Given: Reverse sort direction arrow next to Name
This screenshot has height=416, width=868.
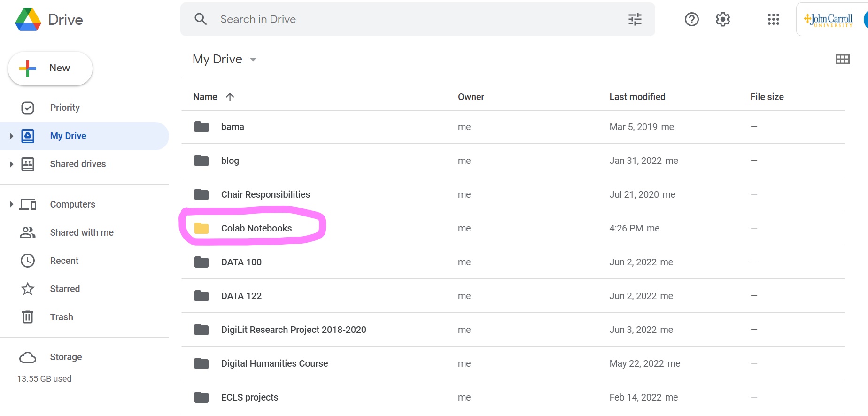Looking at the screenshot, I should tap(230, 97).
